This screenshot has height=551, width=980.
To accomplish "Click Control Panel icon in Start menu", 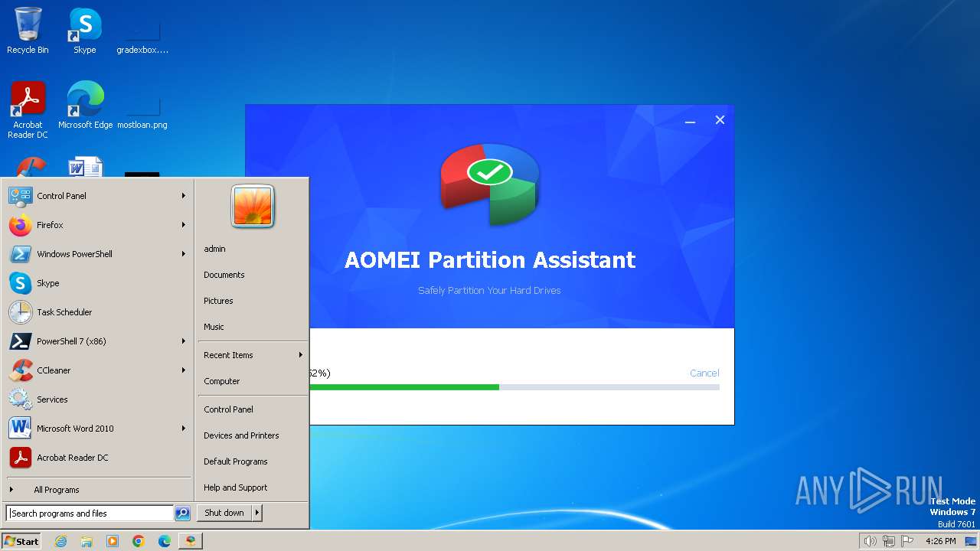I will (x=21, y=196).
